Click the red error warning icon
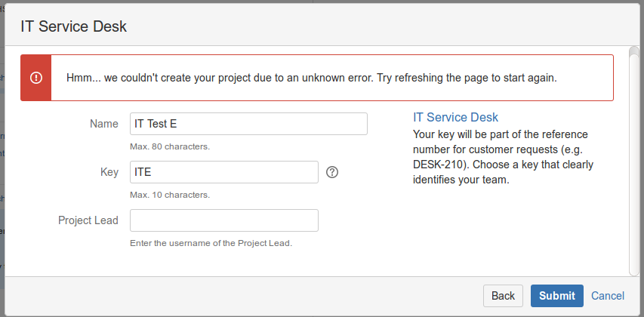 35,78
